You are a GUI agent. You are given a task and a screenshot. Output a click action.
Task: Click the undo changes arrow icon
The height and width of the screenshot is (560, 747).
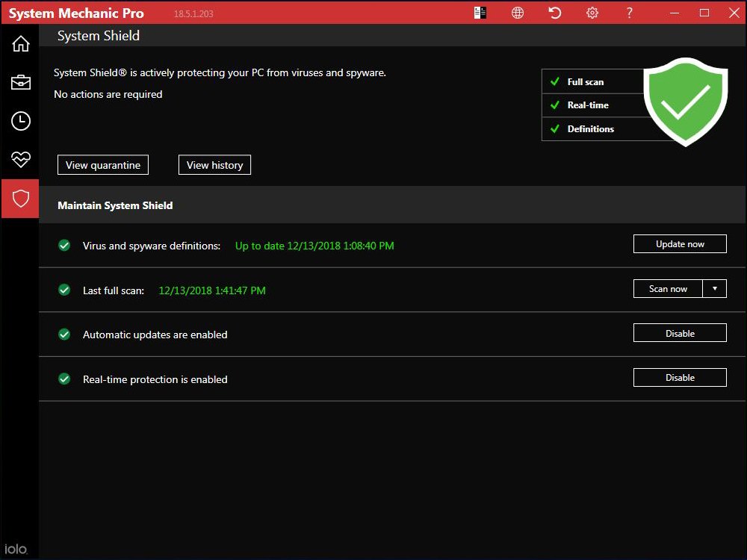tap(554, 13)
